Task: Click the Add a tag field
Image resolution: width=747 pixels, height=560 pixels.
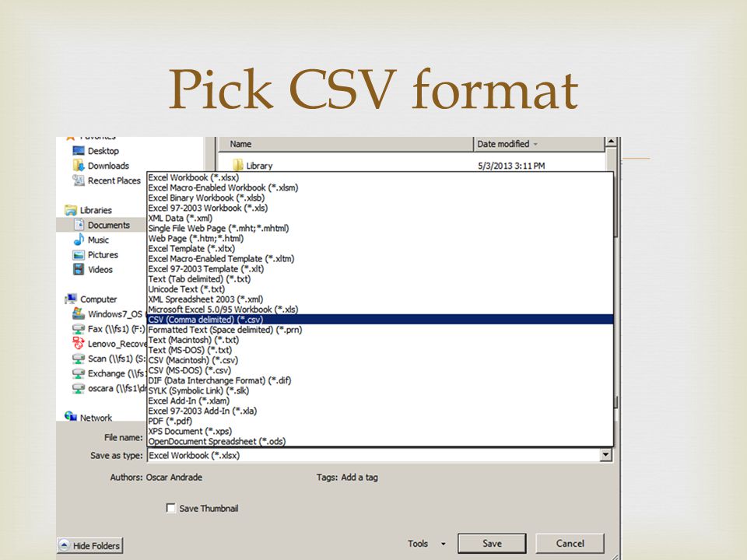Action: pyautogui.click(x=359, y=477)
